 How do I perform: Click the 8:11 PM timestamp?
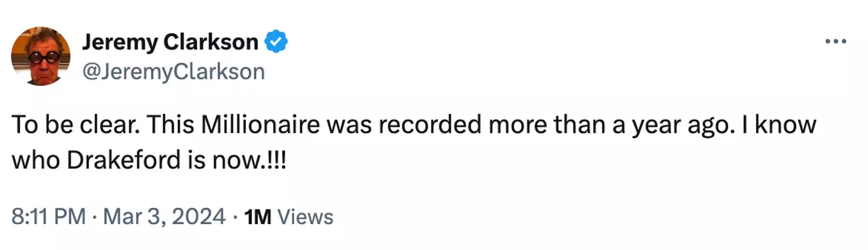48,216
